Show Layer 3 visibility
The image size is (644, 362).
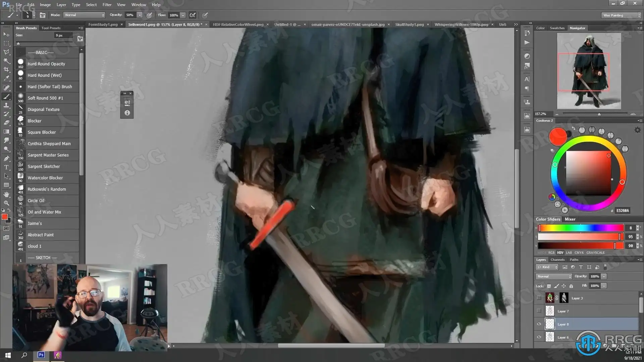pos(539,298)
